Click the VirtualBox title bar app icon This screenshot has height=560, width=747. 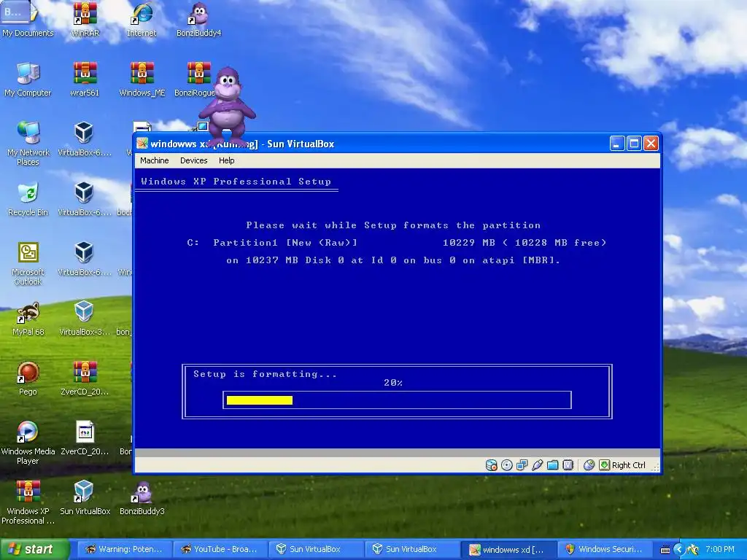142,144
